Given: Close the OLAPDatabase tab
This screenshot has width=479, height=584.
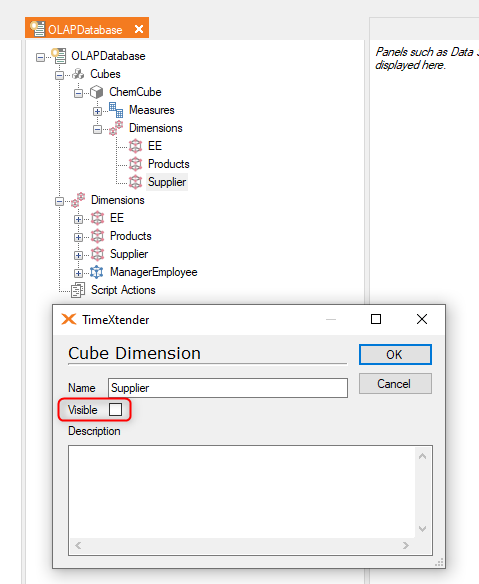Looking at the screenshot, I should (x=139, y=29).
